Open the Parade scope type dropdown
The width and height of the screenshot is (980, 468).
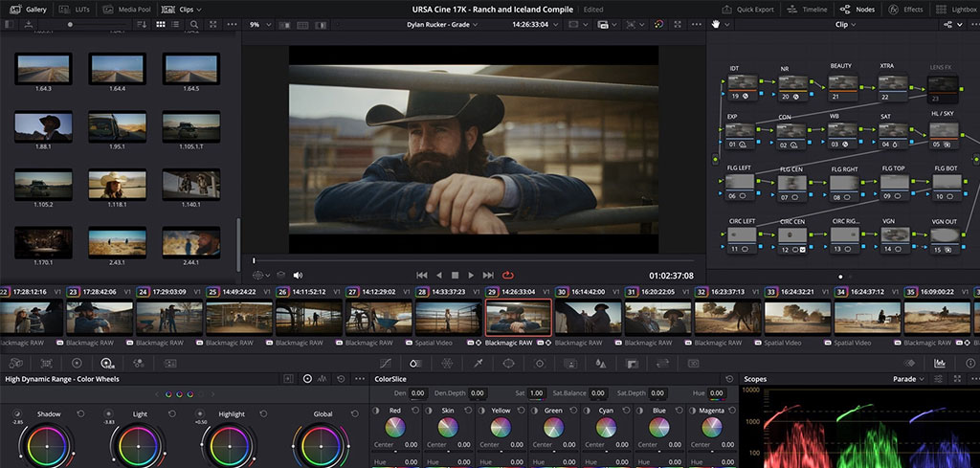908,379
